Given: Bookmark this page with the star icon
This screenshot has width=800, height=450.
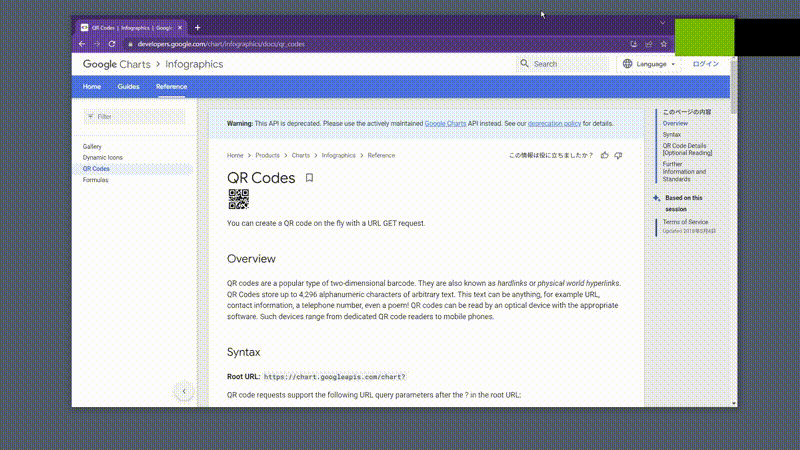Looking at the screenshot, I should click(664, 44).
